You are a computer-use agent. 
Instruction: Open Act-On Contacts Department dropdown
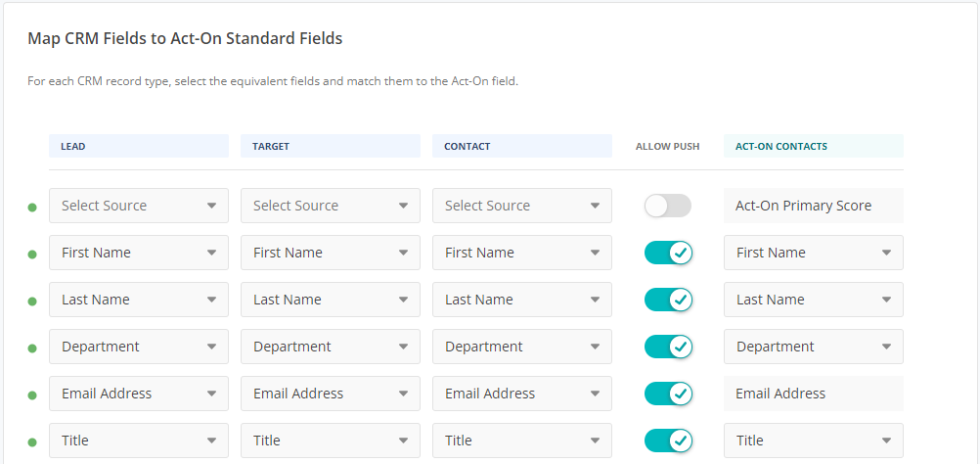click(x=814, y=347)
